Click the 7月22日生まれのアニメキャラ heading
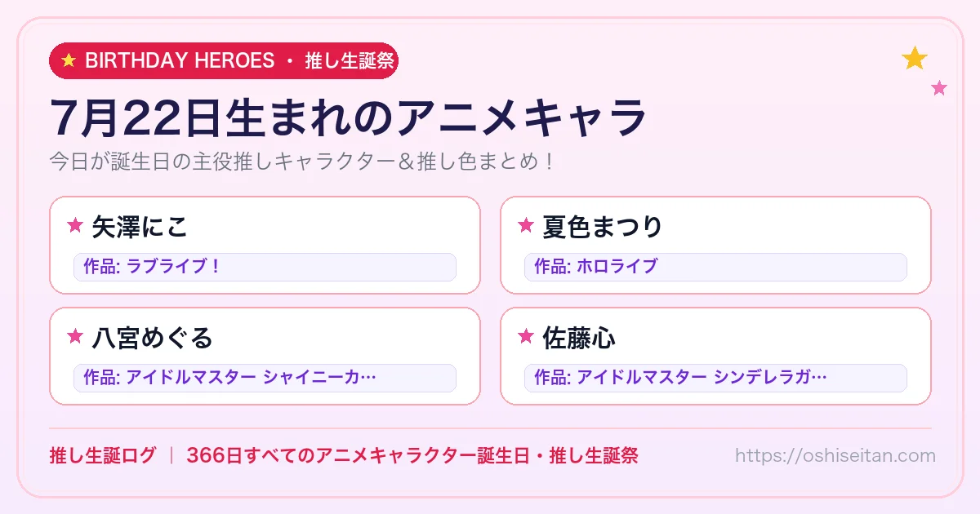This screenshot has width=980, height=514. (x=349, y=117)
